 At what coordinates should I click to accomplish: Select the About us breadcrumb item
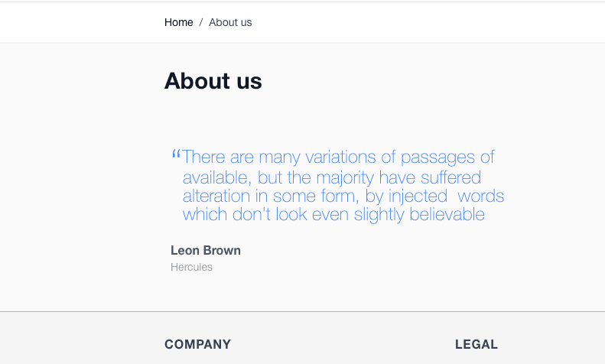coord(230,22)
